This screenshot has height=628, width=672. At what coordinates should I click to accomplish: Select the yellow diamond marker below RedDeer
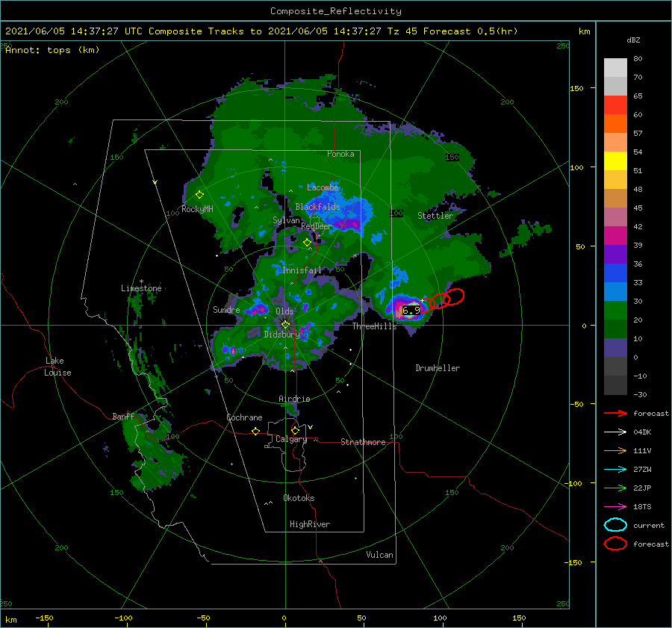pyautogui.click(x=307, y=243)
